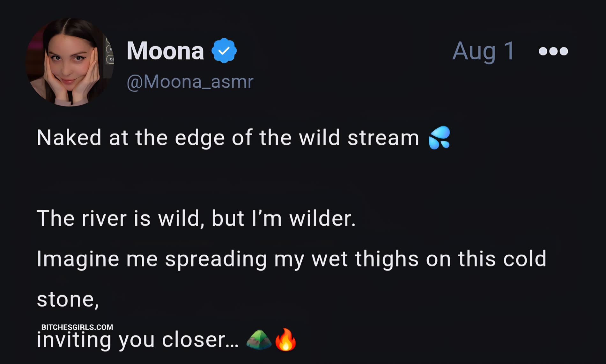
Task: Click the line starting with "Imagine me"
Action: 291,258
